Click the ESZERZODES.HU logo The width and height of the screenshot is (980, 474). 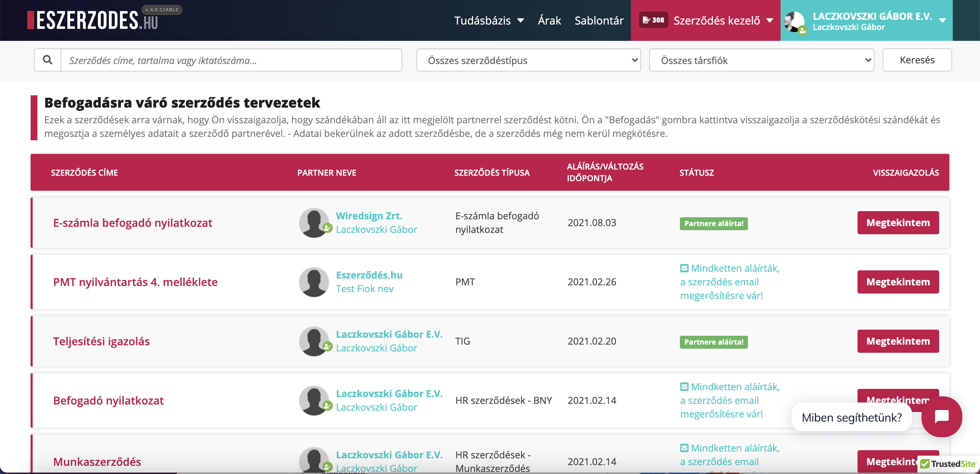coord(93,20)
